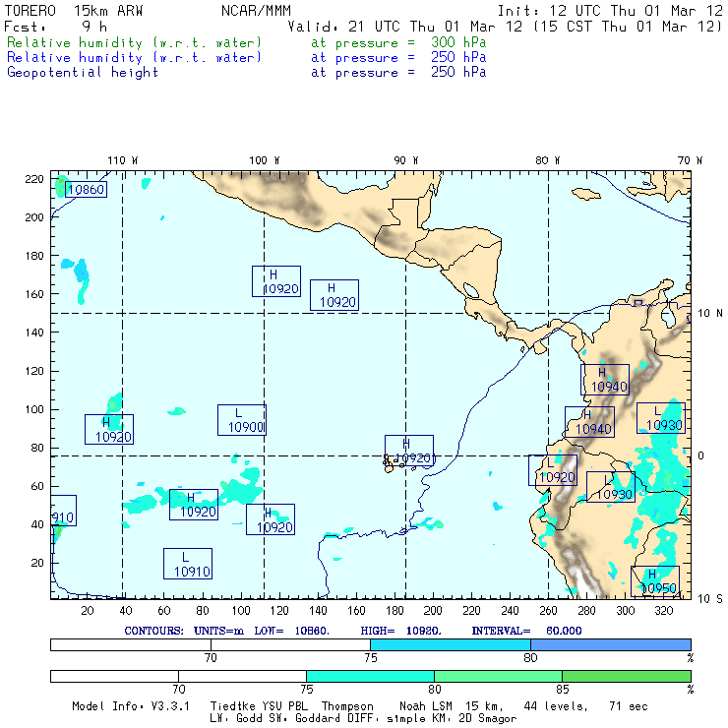Click the H 10920 marker nearest 110 W
Screen dimensions: 728x728
pyautogui.click(x=109, y=429)
